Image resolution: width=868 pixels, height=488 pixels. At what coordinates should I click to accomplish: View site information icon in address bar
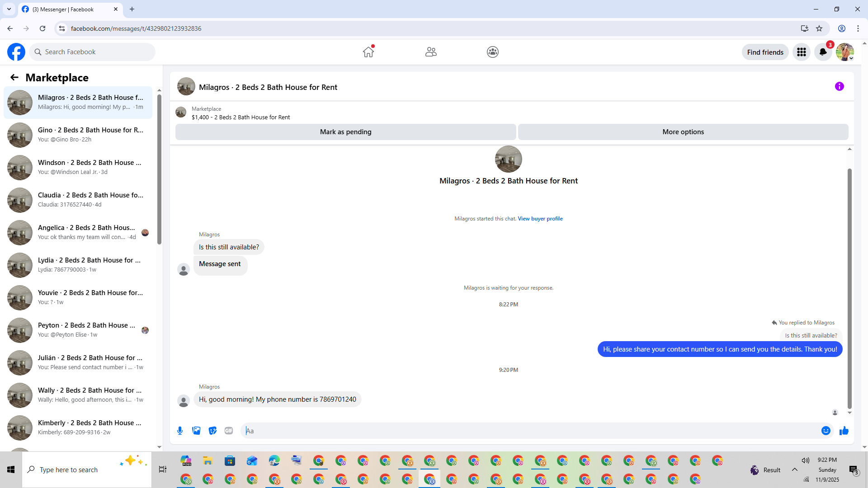point(62,28)
